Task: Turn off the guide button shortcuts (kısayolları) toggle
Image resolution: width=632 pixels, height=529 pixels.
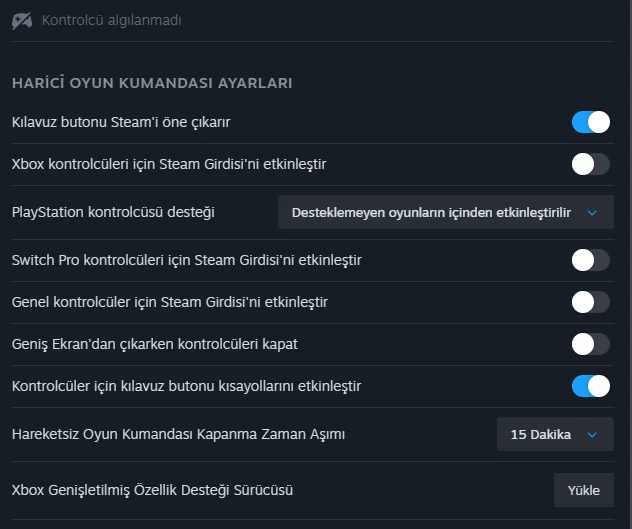Action: 590,386
